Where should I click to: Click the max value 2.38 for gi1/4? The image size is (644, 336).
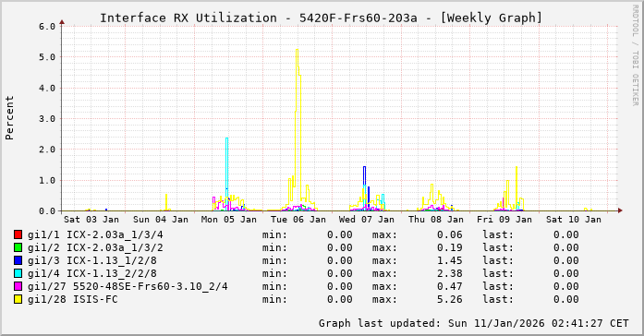pyautogui.click(x=449, y=273)
